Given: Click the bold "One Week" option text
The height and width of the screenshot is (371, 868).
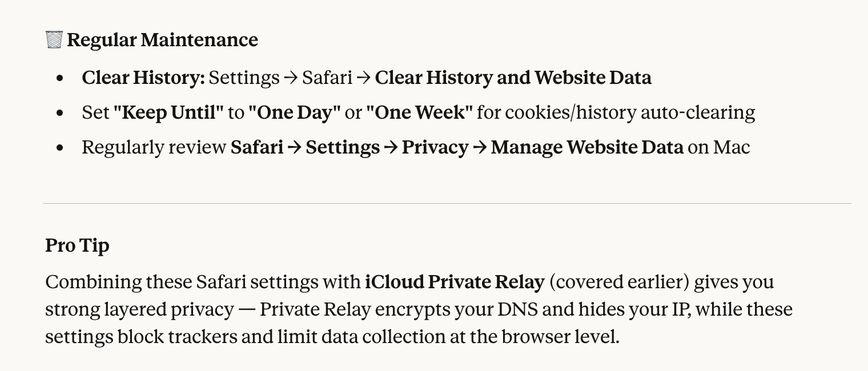Looking at the screenshot, I should pyautogui.click(x=419, y=112).
